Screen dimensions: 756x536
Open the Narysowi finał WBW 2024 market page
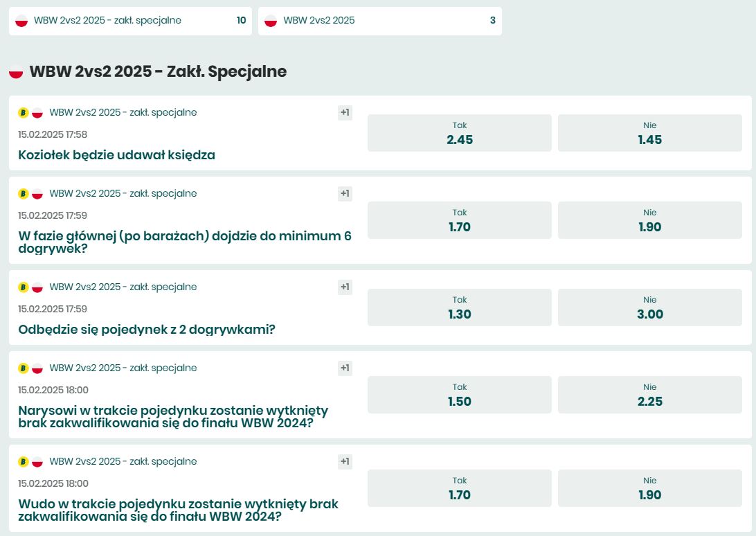coord(173,416)
